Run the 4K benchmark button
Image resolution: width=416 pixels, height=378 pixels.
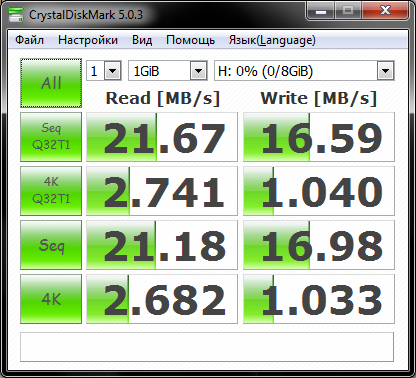pos(51,299)
